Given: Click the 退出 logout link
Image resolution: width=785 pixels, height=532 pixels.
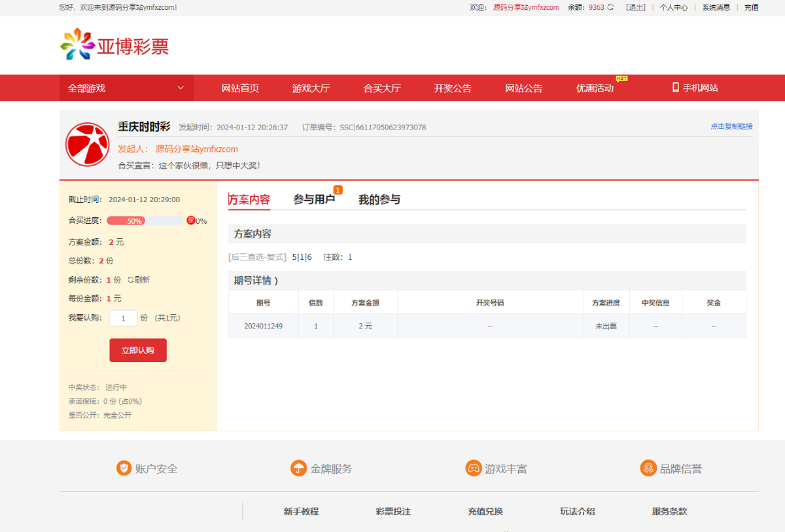Looking at the screenshot, I should [635, 7].
